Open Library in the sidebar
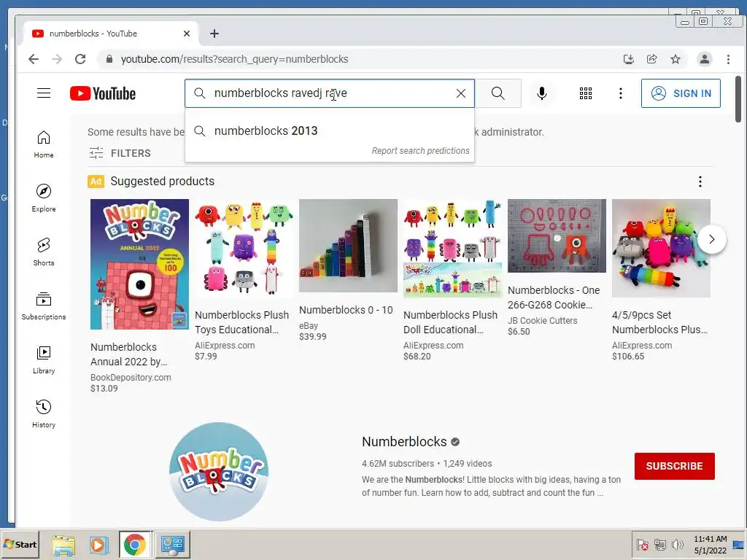 point(44,359)
